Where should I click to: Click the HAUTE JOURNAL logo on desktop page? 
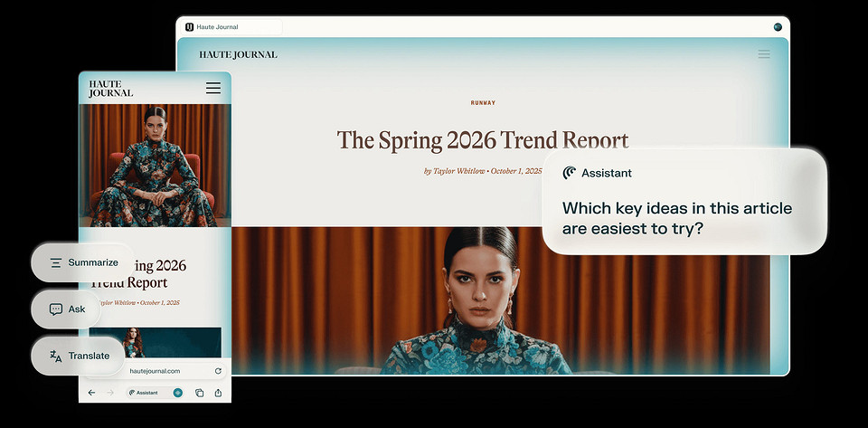pyautogui.click(x=238, y=54)
